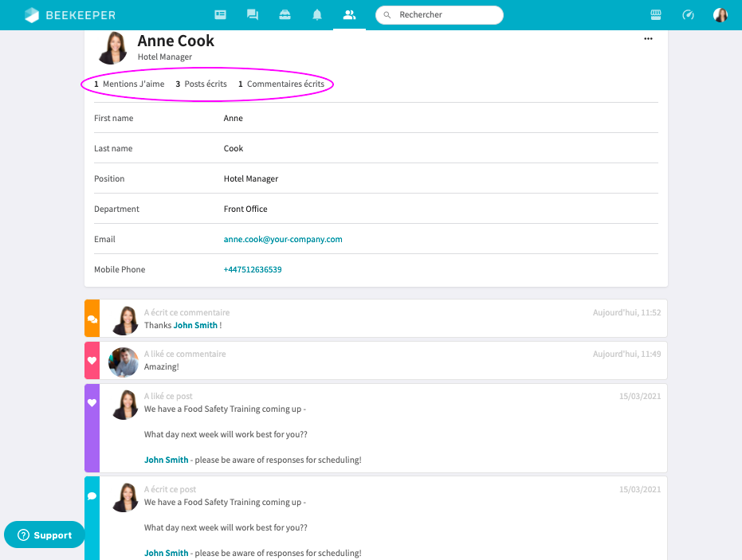The image size is (742, 560).
Task: Open the marketplace store icon
Action: pos(657,15)
